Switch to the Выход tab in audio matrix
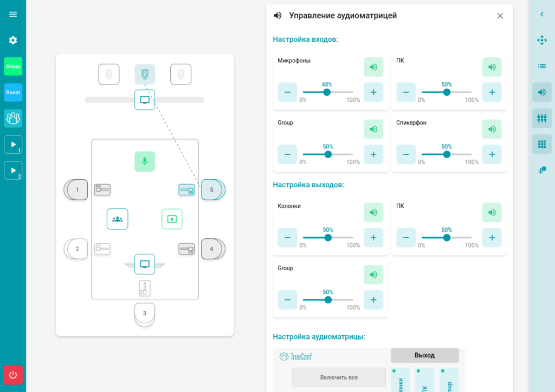The width and height of the screenshot is (555, 392). (424, 355)
